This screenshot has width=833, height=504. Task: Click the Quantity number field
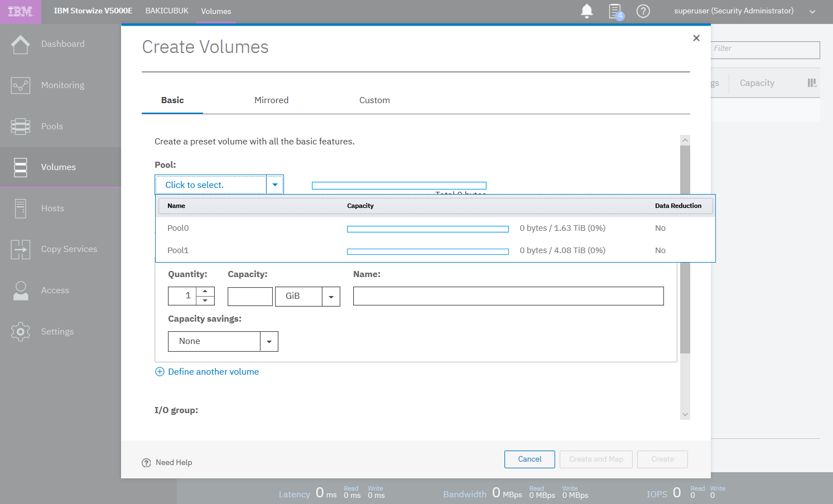pos(182,296)
